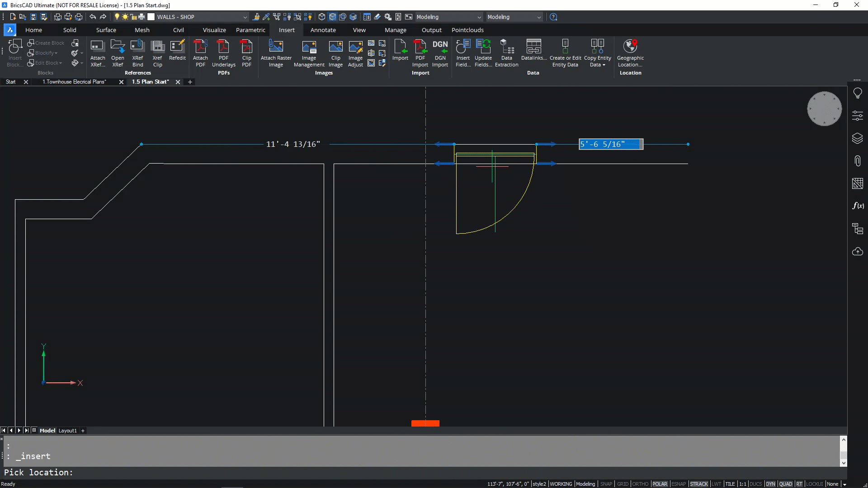Open the 1.Townhouse Electrical Plans document tab
Screen dimensions: 868x488
point(75,82)
